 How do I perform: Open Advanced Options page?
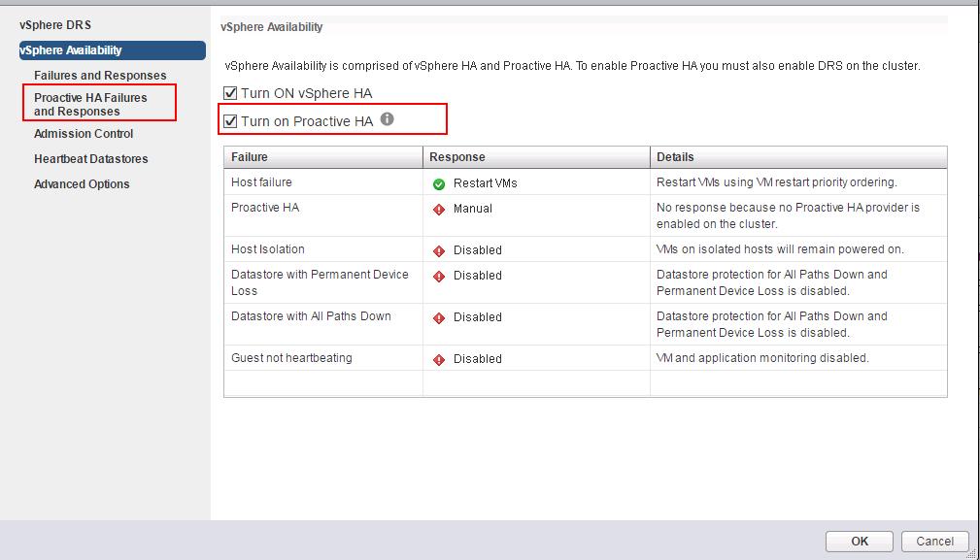click(x=82, y=184)
